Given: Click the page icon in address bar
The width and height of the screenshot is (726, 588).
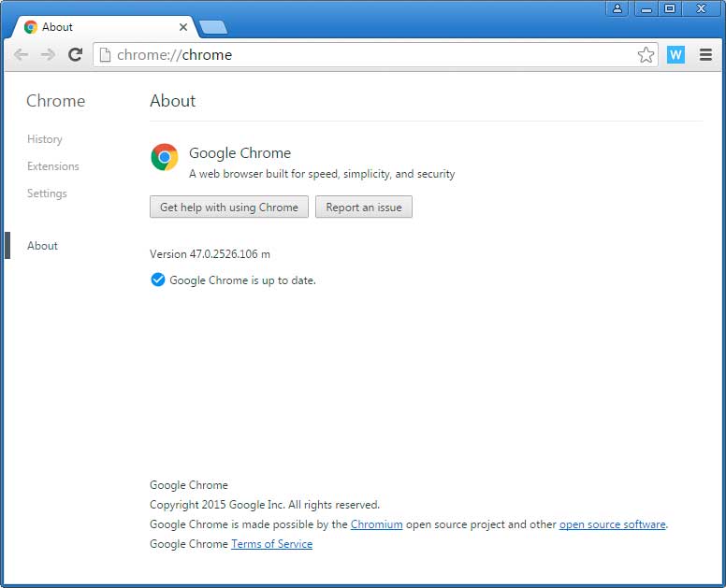Looking at the screenshot, I should [x=106, y=54].
